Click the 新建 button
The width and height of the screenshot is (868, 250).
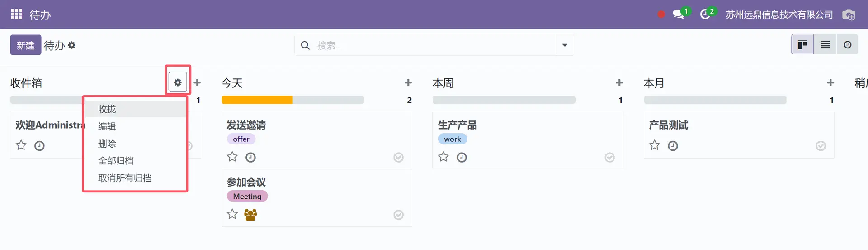click(26, 45)
